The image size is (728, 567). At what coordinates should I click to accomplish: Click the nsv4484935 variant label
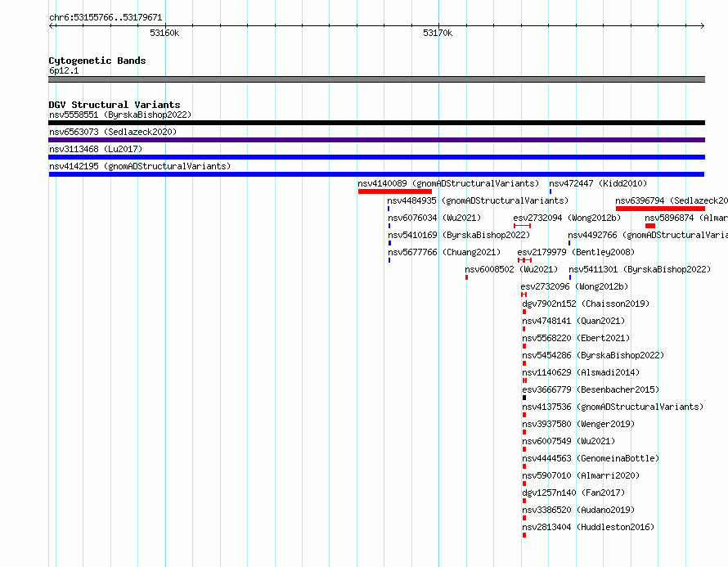pos(478,200)
